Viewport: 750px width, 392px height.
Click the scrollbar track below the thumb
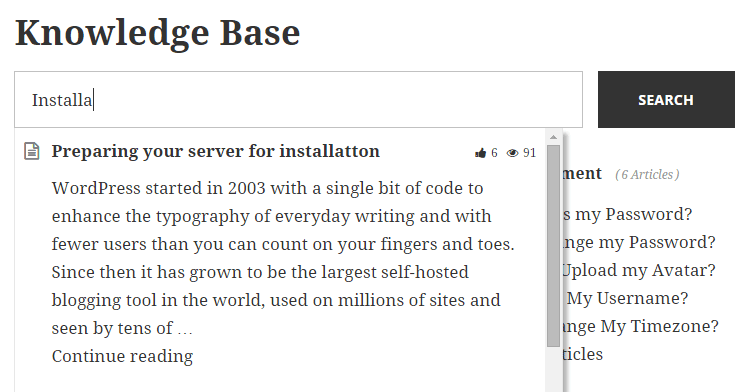[553, 369]
